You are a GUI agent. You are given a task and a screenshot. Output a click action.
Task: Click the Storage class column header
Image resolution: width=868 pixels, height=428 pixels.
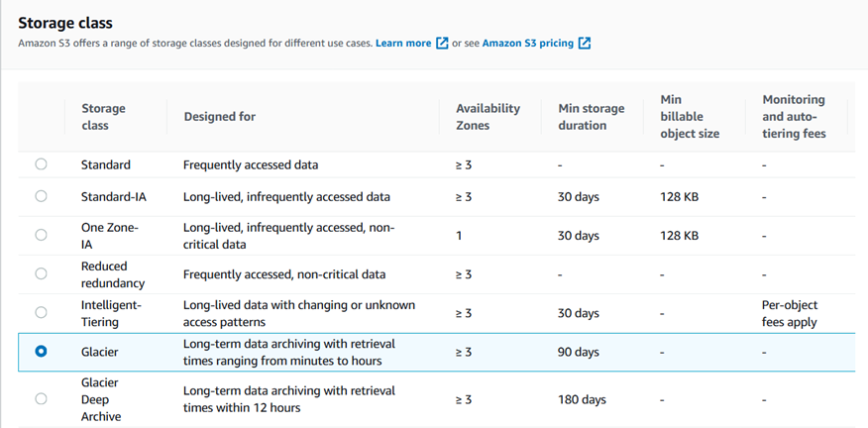[103, 117]
